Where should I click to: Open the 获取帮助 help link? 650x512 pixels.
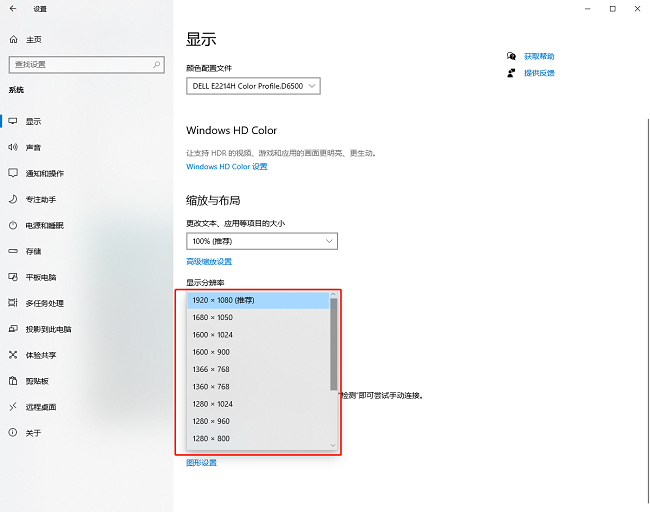coord(538,57)
